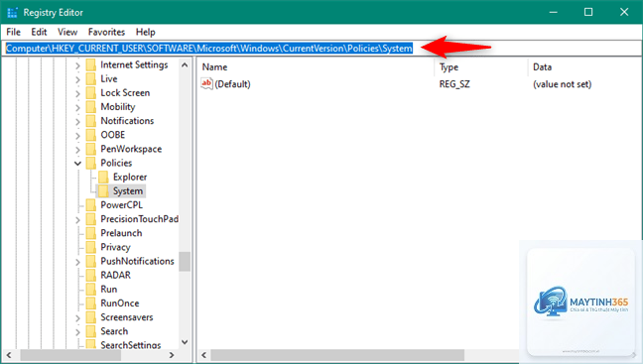The image size is (643, 364).
Task: Select the Prelaunch folder icon
Action: click(91, 233)
